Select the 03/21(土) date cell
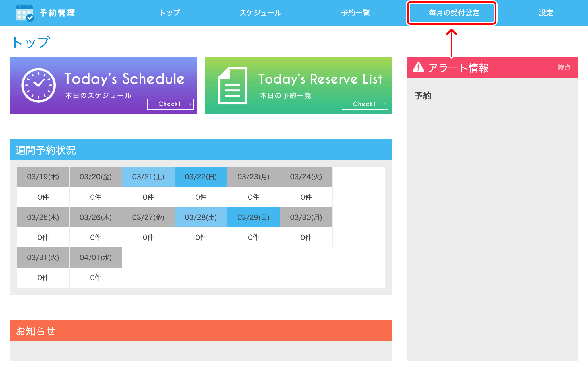588x371 pixels. click(148, 177)
